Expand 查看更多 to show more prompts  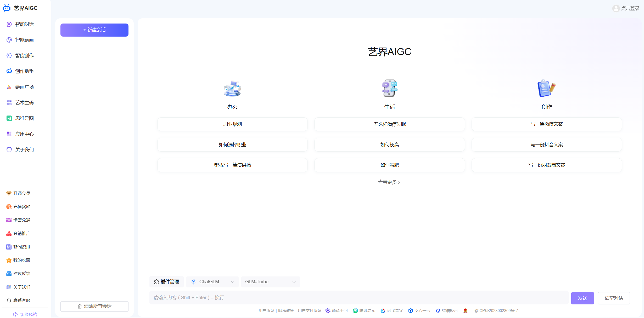[389, 182]
